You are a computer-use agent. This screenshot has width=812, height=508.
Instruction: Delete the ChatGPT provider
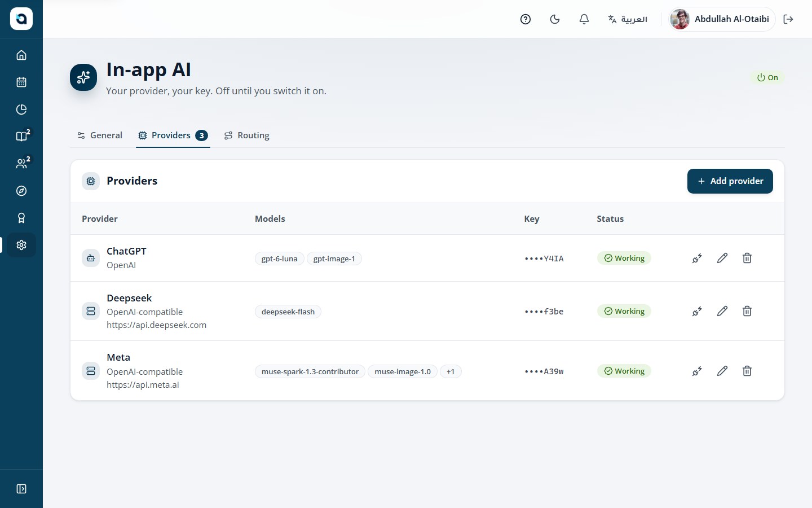point(747,258)
